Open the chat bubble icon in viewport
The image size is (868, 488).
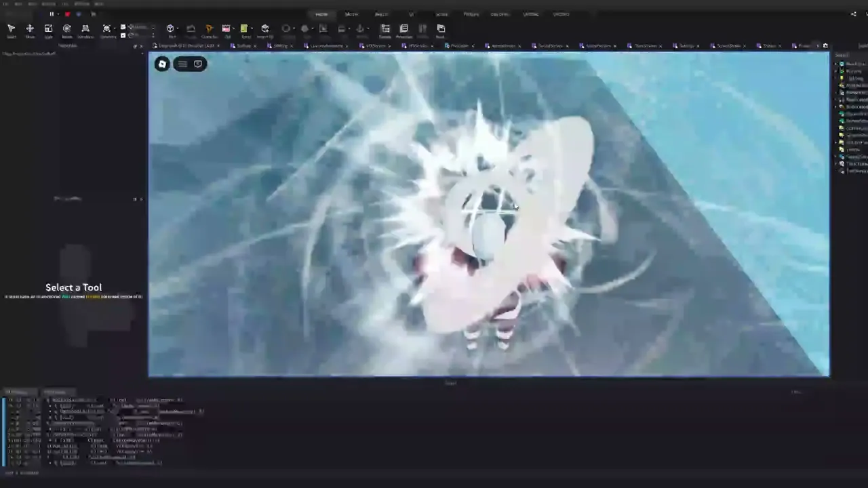click(x=198, y=64)
